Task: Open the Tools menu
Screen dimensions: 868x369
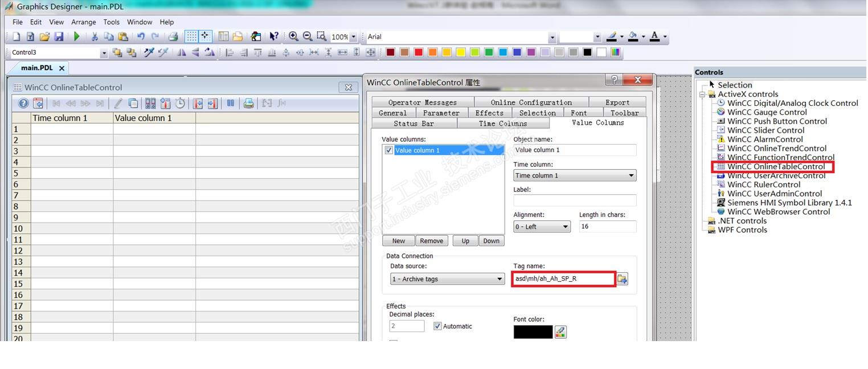Action: pyautogui.click(x=112, y=22)
